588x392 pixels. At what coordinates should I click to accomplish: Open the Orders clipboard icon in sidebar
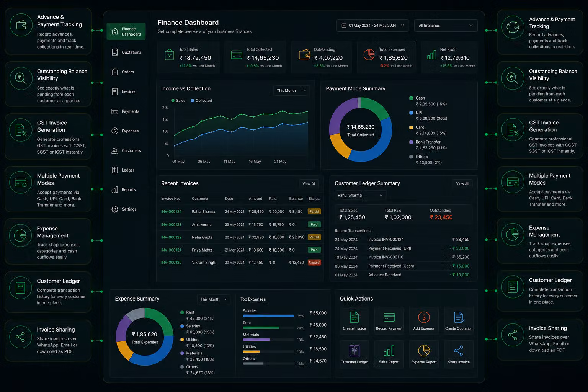click(x=114, y=72)
